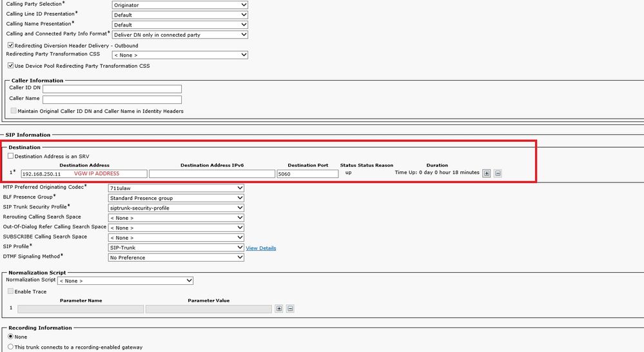This screenshot has width=644, height=352.
Task: Open Calling Party Selection dropdown
Action: coord(180,5)
